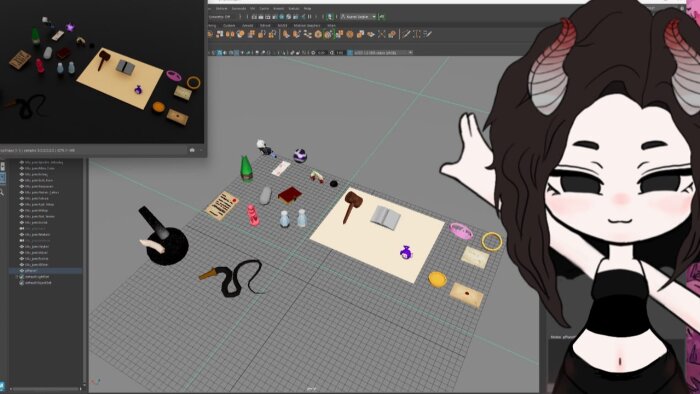Click the Outliner horizontal scrollbar

coord(45,389)
